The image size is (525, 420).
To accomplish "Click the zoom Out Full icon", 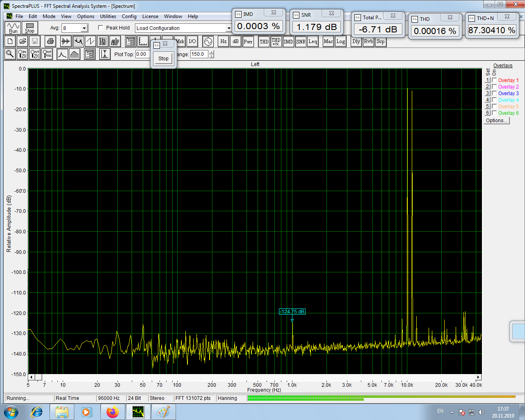I will tap(47, 54).
